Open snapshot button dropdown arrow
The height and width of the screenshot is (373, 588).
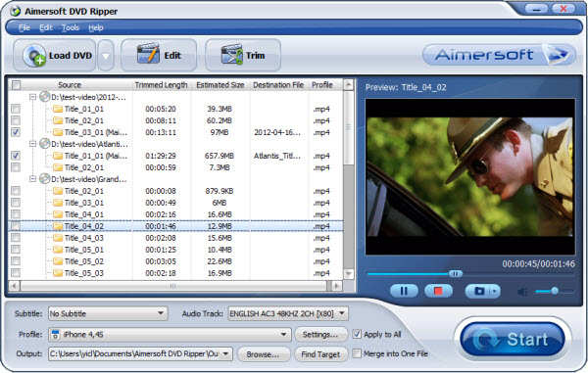(495, 291)
